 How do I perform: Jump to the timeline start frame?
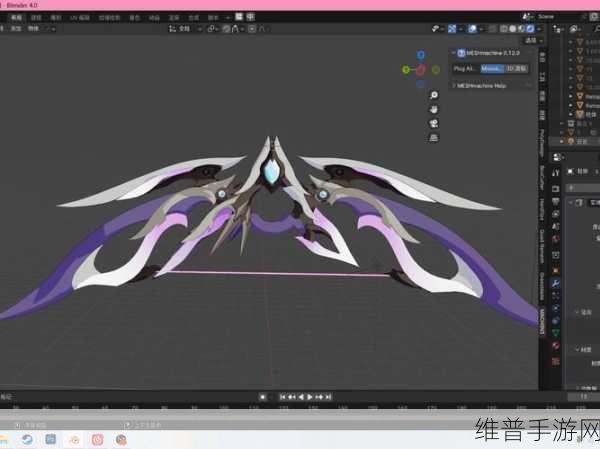pyautogui.click(x=283, y=397)
